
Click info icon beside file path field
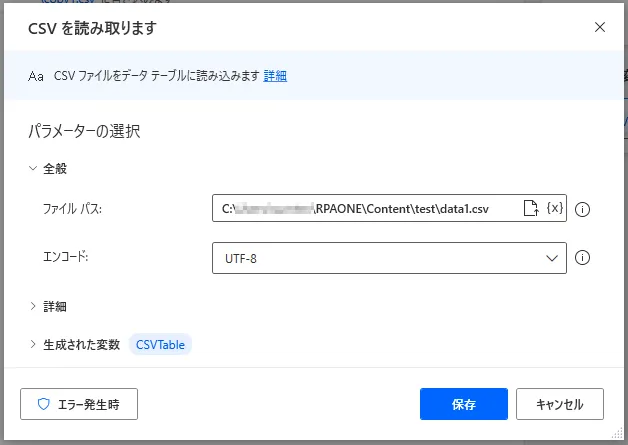(584, 210)
